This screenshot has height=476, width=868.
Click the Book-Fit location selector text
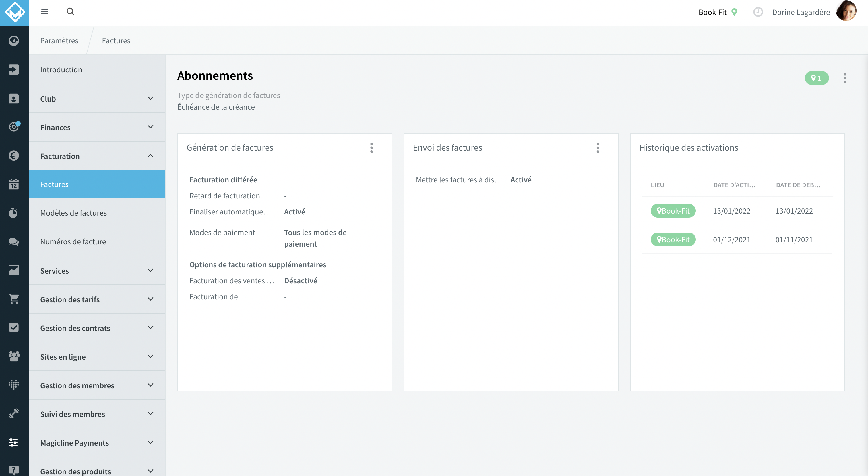point(712,12)
